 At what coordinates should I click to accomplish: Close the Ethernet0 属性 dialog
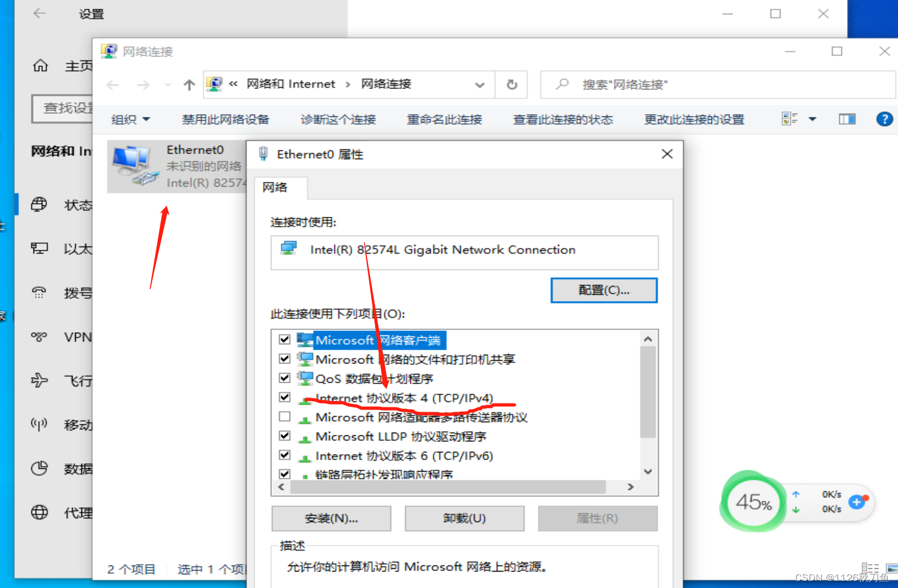tap(667, 154)
